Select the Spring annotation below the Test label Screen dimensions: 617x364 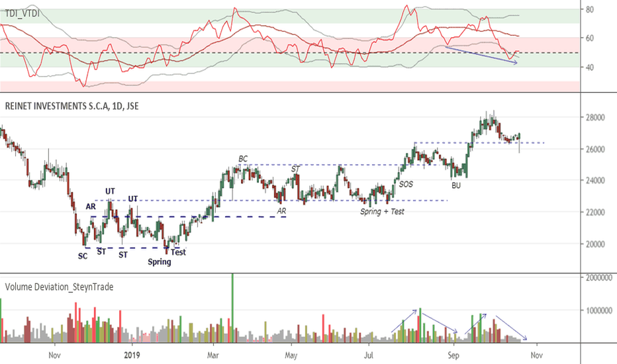pyautogui.click(x=160, y=262)
